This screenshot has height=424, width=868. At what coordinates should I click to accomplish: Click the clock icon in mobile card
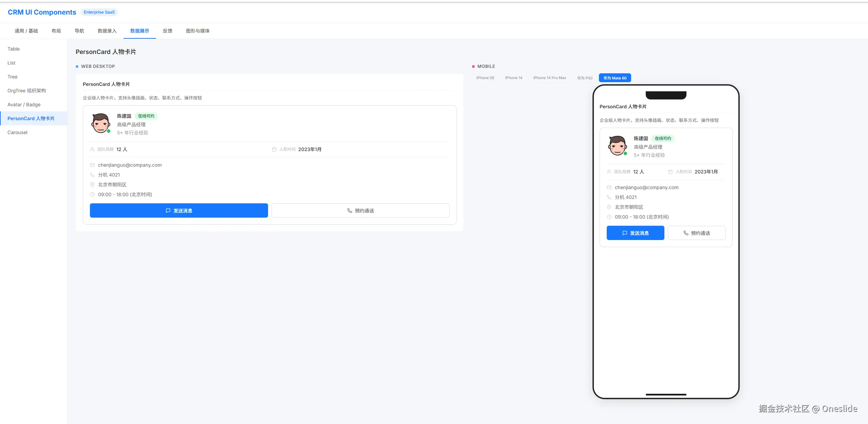coord(609,217)
